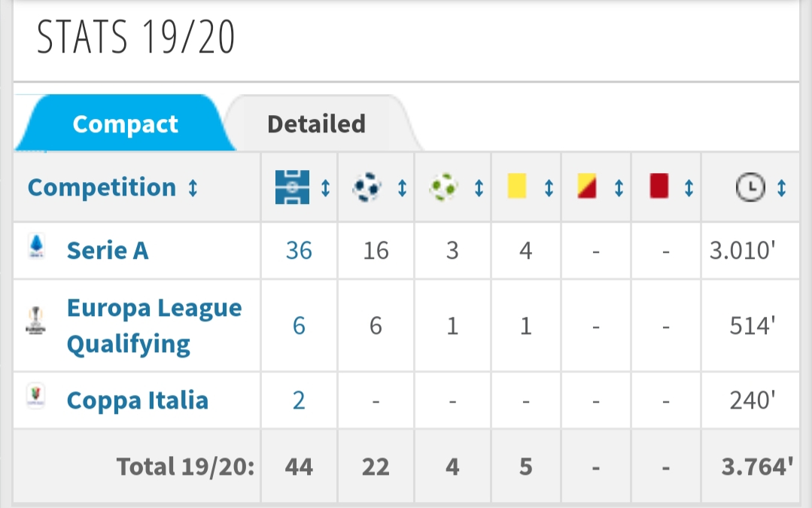Open Europa League Qualifying link
The image size is (812, 508).
[154, 325]
